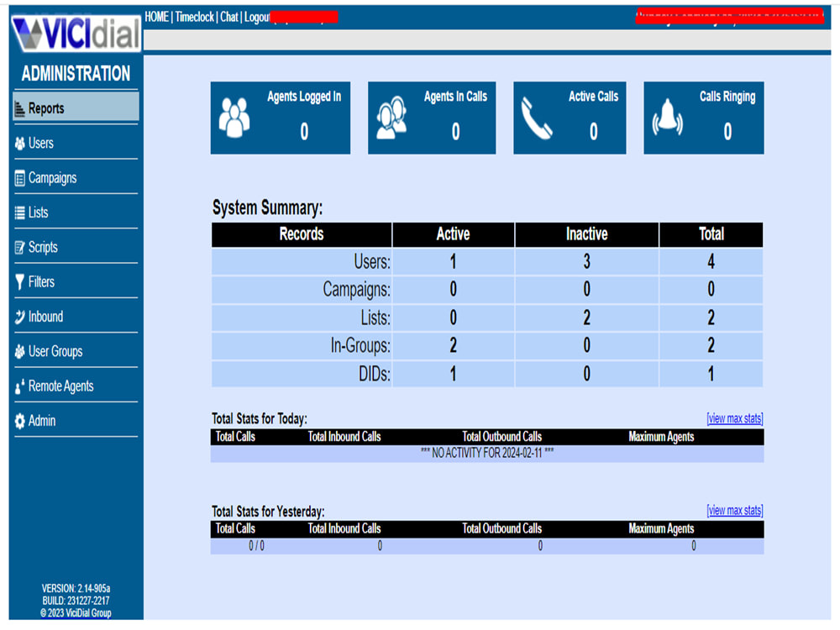
Task: Open Scripts via its sidebar icon
Action: coord(18,247)
